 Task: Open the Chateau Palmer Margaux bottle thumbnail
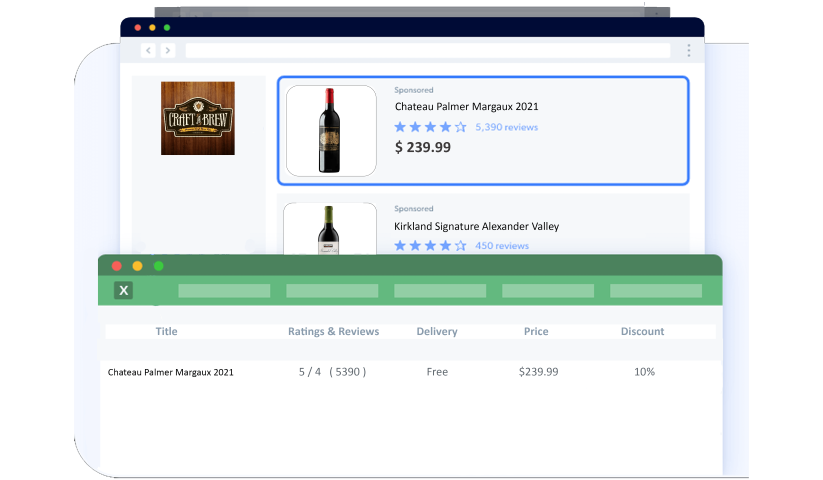(x=331, y=131)
